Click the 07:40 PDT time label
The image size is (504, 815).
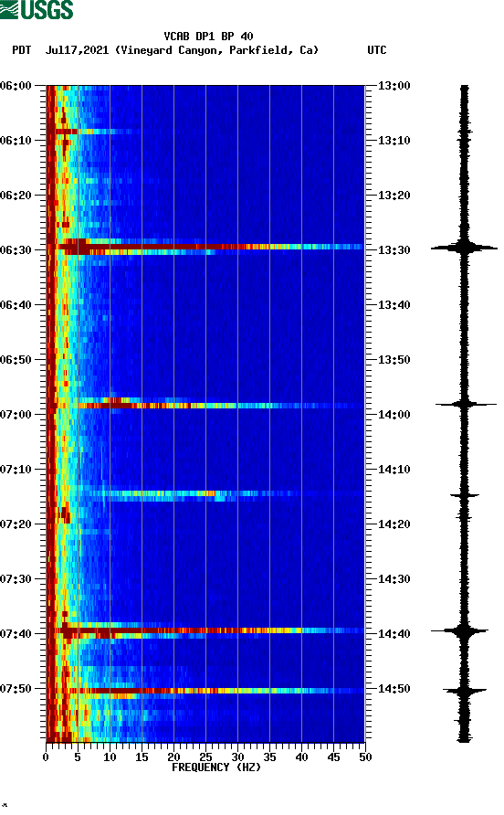tap(16, 633)
